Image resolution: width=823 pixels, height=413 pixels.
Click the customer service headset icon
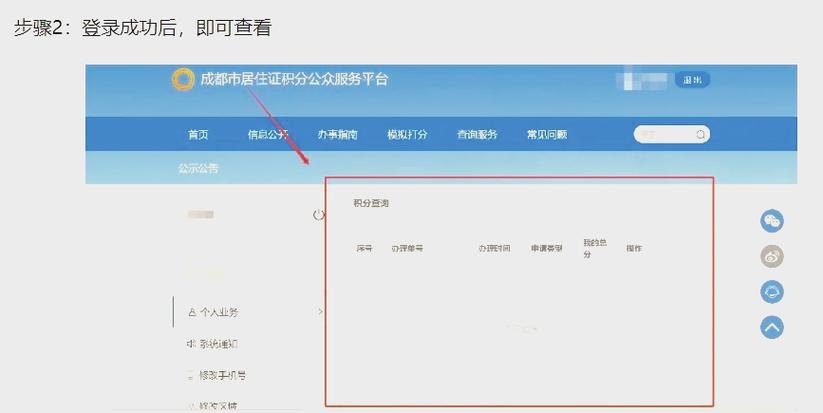pyautogui.click(x=772, y=292)
